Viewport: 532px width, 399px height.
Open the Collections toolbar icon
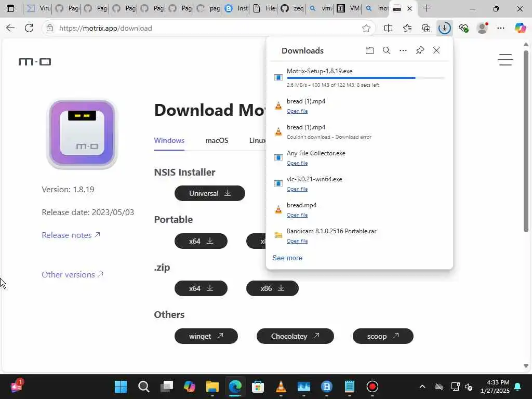(x=425, y=28)
